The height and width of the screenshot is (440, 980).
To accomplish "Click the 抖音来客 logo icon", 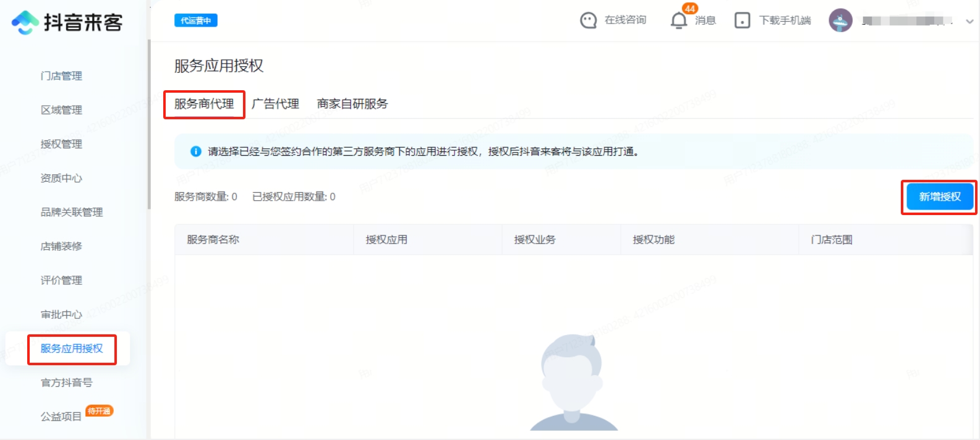I will tap(25, 23).
